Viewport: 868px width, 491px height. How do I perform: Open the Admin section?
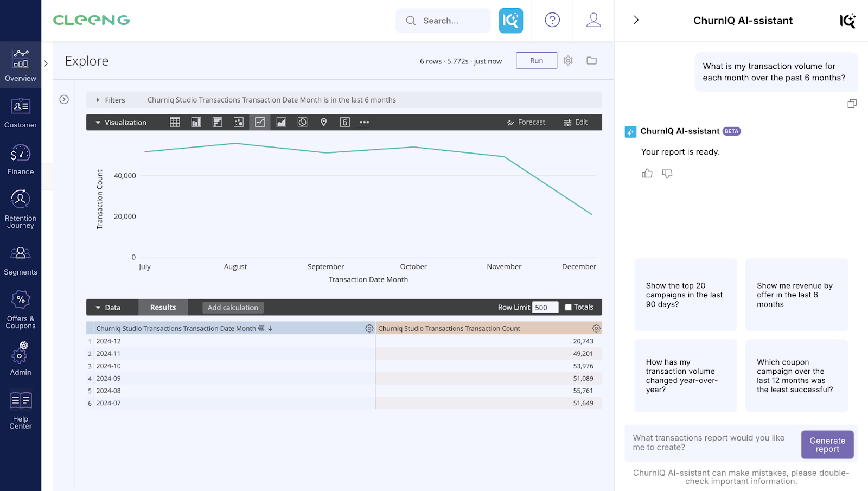21,358
